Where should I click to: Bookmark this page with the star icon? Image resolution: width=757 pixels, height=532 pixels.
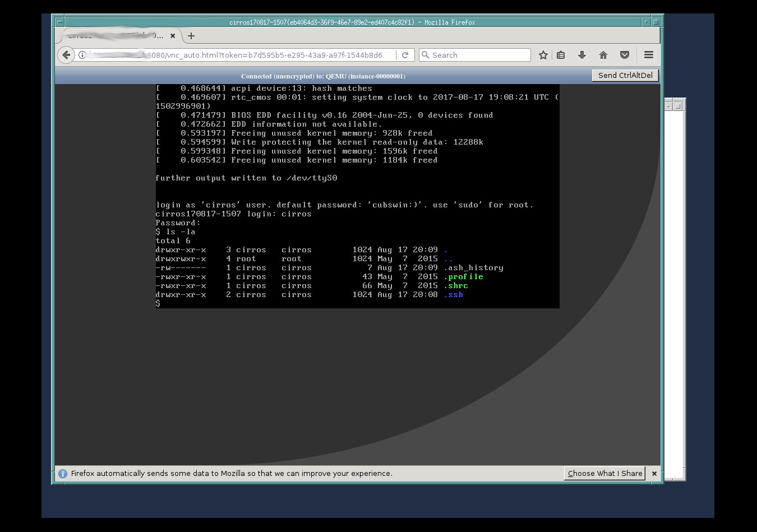[543, 55]
